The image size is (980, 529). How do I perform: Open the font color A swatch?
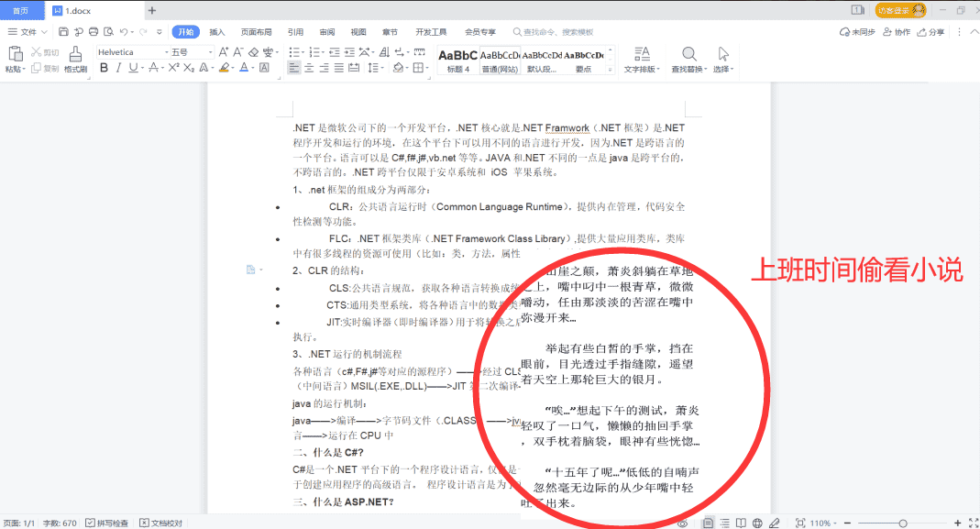pos(244,68)
